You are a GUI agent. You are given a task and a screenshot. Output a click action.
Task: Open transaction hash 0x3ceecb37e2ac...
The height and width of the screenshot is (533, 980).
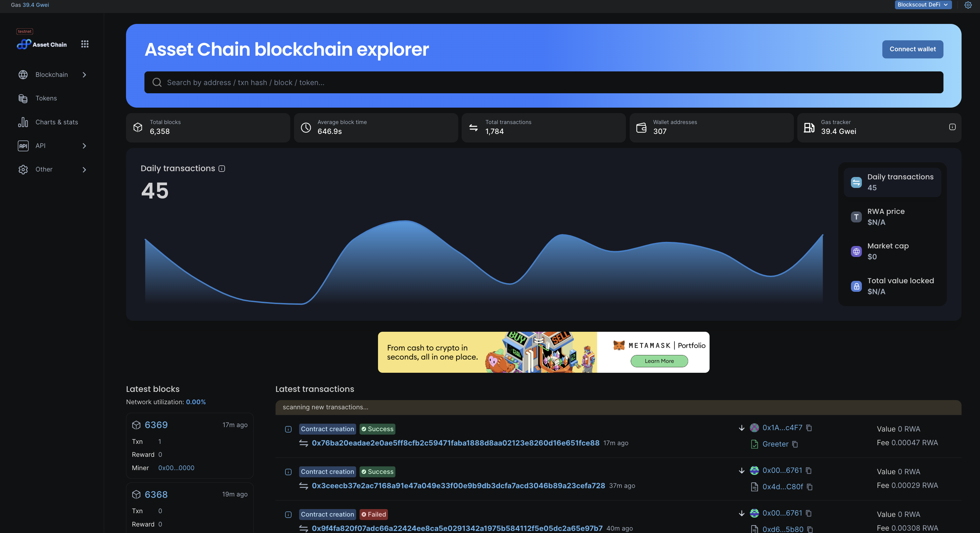click(x=459, y=486)
